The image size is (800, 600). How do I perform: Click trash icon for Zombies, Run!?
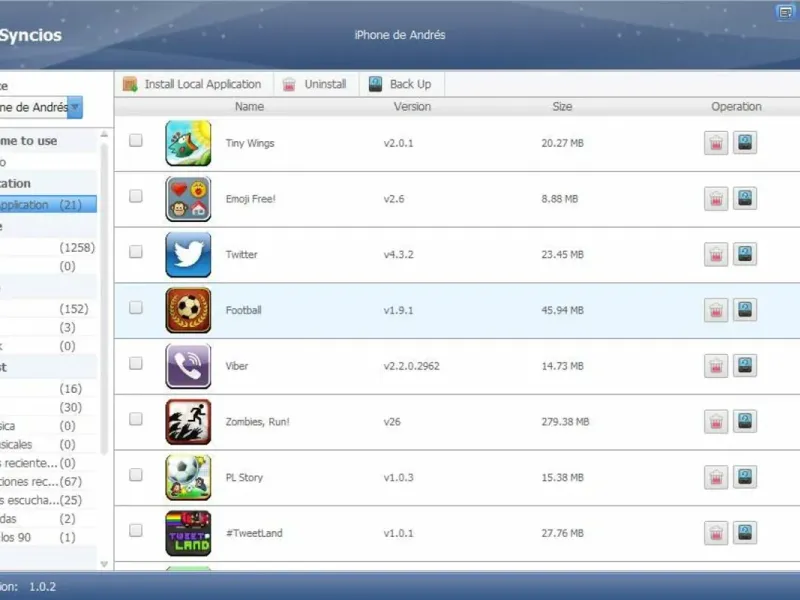pyautogui.click(x=716, y=421)
